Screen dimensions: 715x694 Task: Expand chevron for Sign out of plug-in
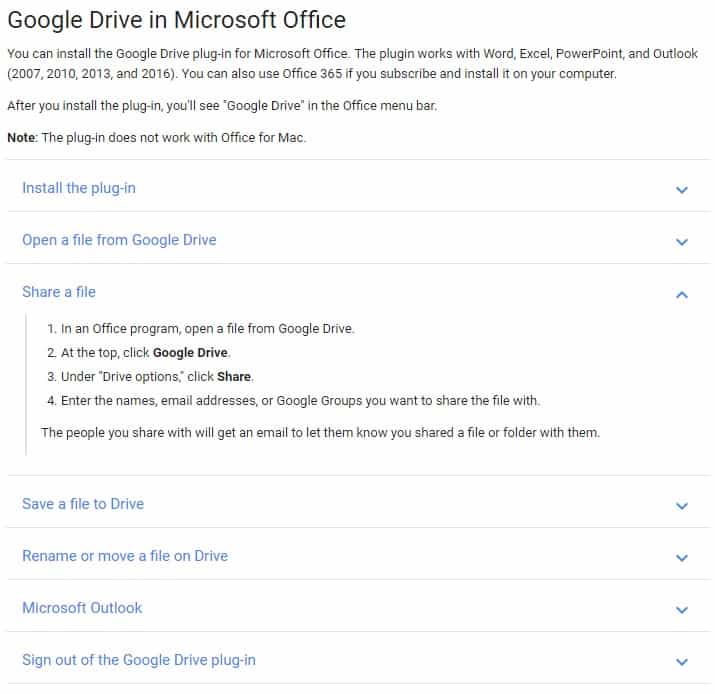pyautogui.click(x=681, y=662)
